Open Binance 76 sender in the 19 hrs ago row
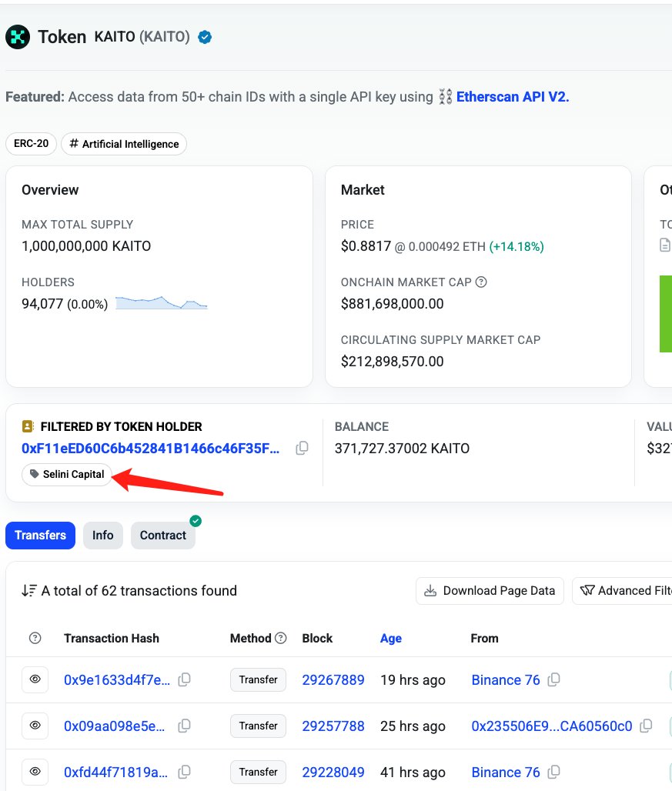 pyautogui.click(x=506, y=680)
